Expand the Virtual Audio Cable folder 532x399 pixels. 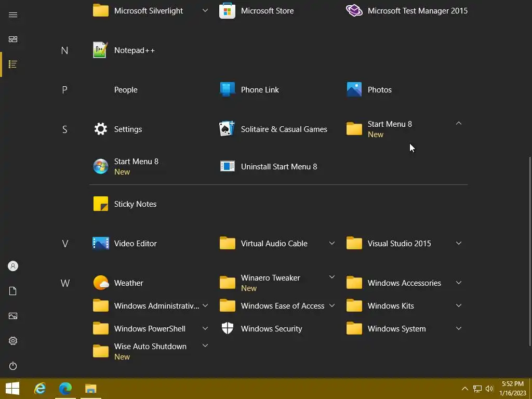point(332,243)
